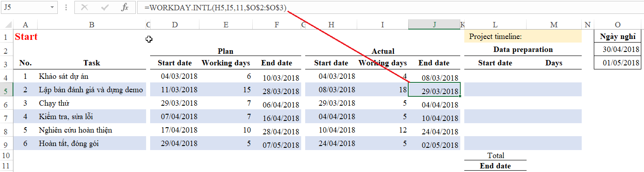
Task: Select active cell 29/03/2018 in column J
Action: 434,90
